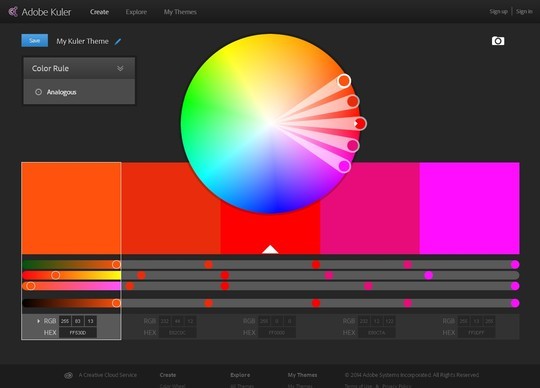Click the A Creative Cloud Service text

point(107,375)
